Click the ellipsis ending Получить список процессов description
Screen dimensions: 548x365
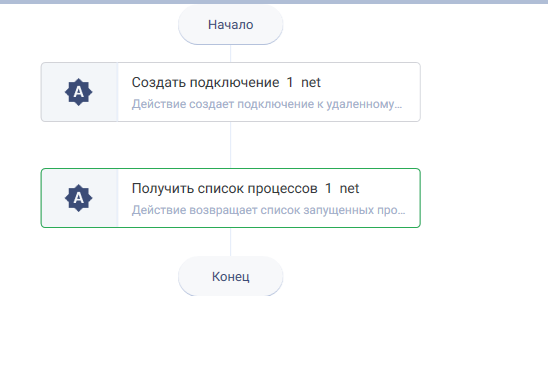(402, 213)
